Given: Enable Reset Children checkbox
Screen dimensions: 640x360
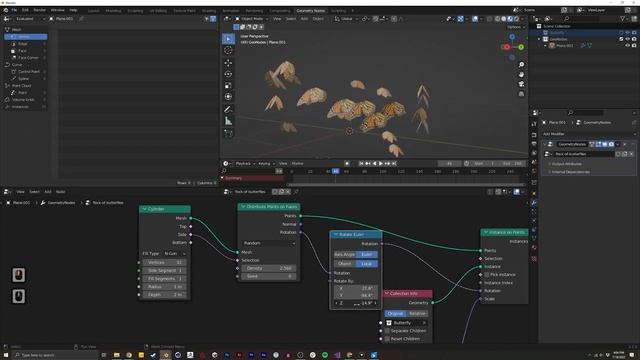Looking at the screenshot, I should [387, 339].
